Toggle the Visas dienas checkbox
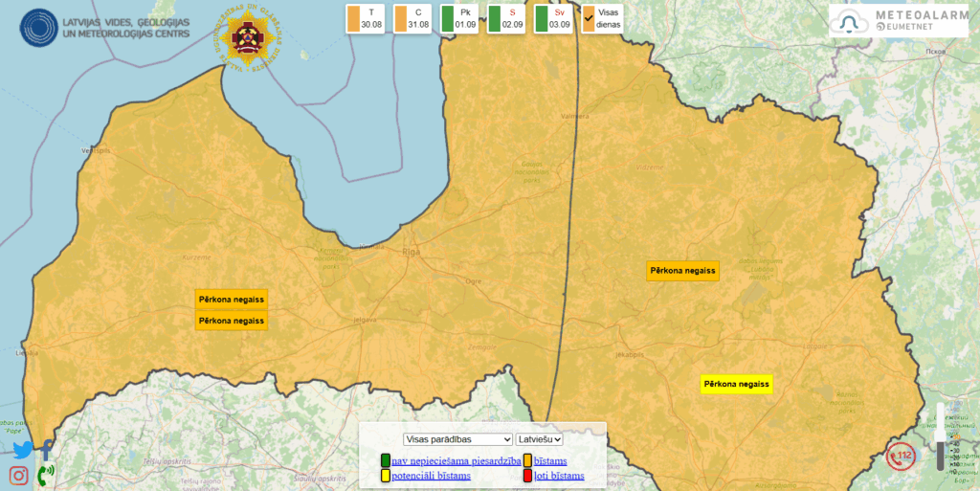Viewport: 980px width, 491px height. pyautogui.click(x=589, y=17)
